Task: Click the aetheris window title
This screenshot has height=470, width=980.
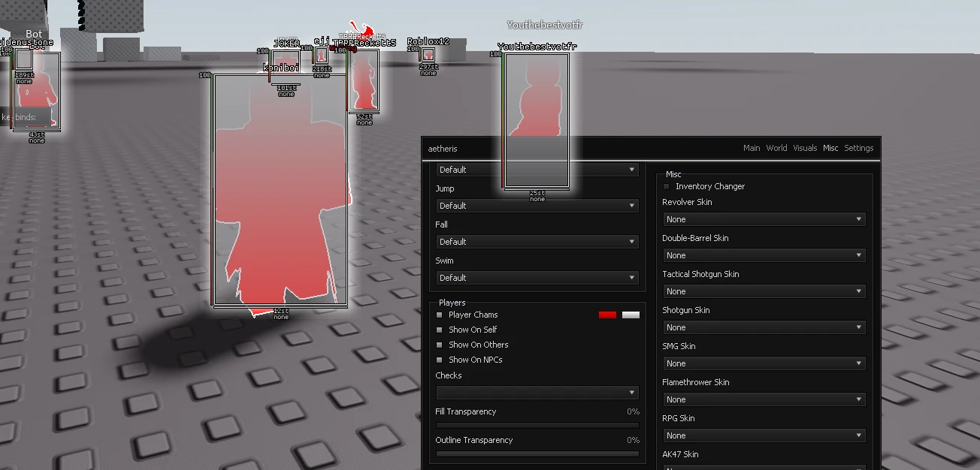Action: click(443, 149)
